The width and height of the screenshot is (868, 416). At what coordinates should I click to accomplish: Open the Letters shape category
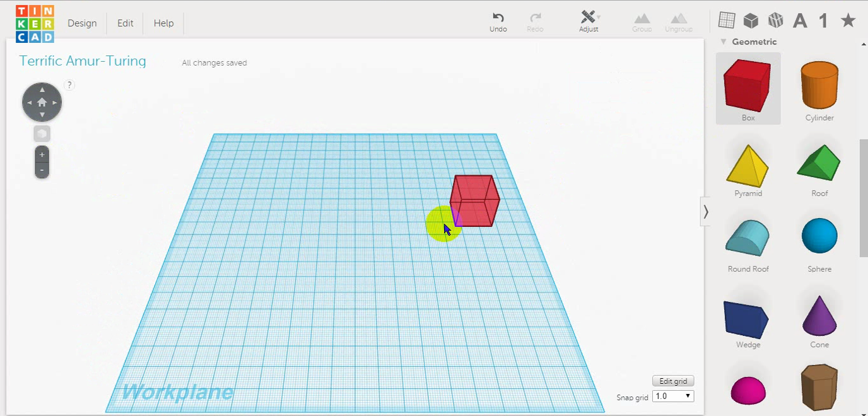[x=799, y=20]
